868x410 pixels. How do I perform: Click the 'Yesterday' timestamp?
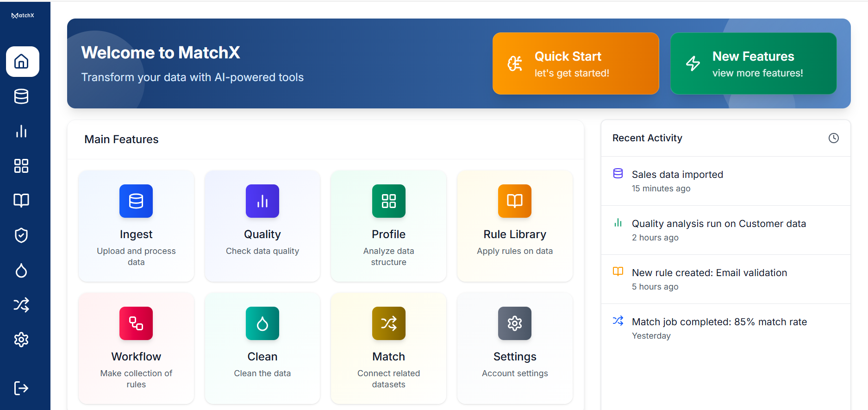(x=651, y=336)
